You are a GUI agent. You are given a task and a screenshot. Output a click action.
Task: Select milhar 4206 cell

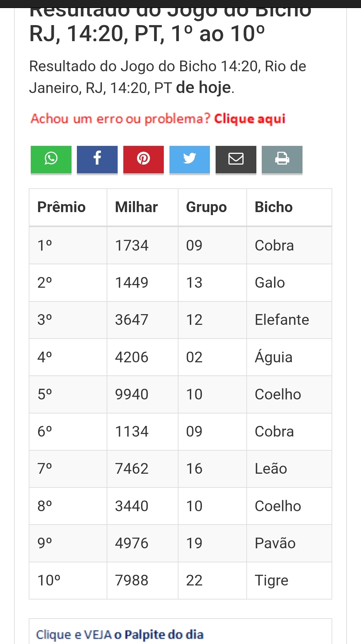coord(132,357)
